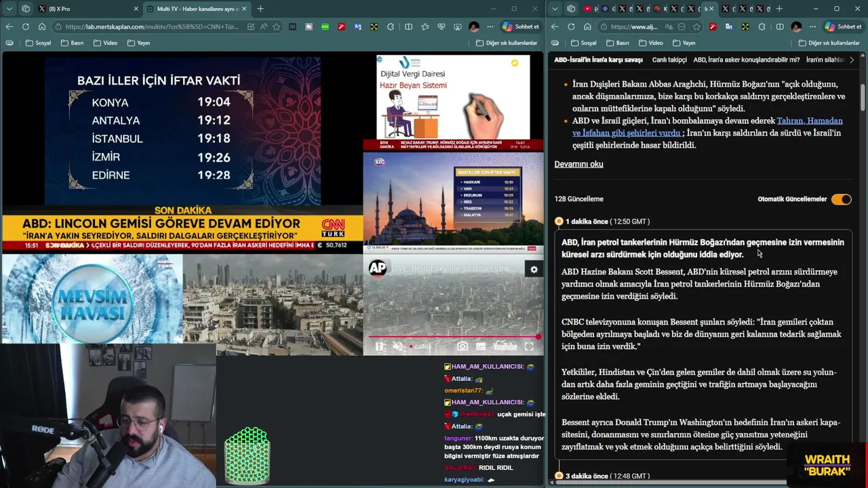Go back in right browser window
868x488 pixels.
[x=555, y=26]
